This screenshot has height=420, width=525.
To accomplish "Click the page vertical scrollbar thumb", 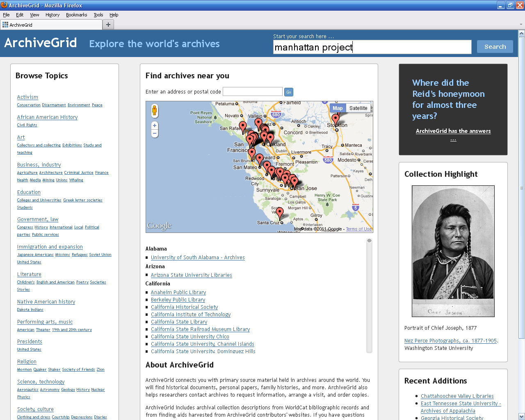I will click(521, 188).
